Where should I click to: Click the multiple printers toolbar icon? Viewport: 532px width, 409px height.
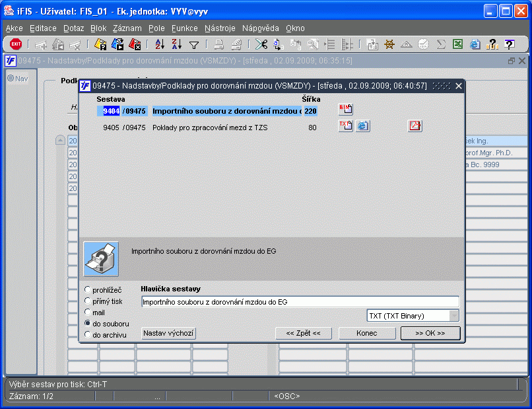coord(236,44)
